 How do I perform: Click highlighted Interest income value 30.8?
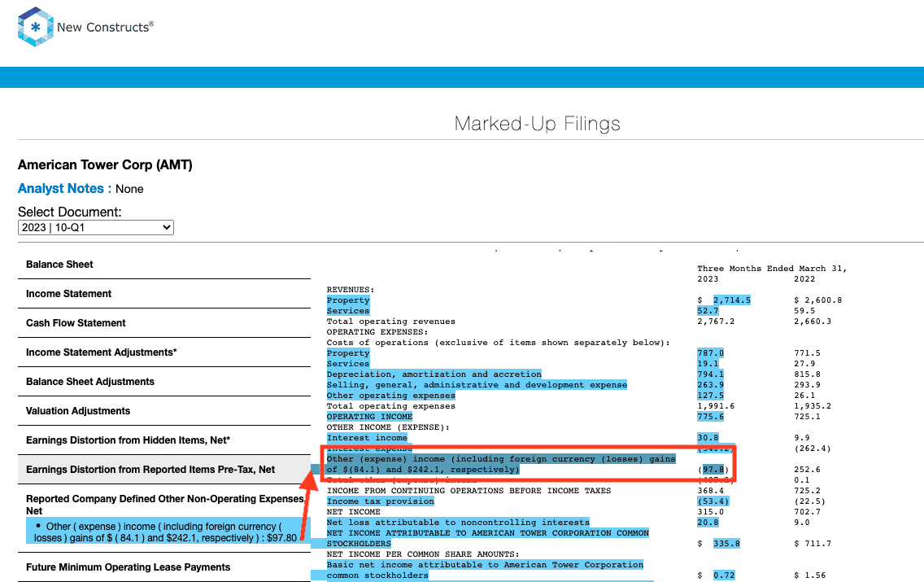pos(708,438)
